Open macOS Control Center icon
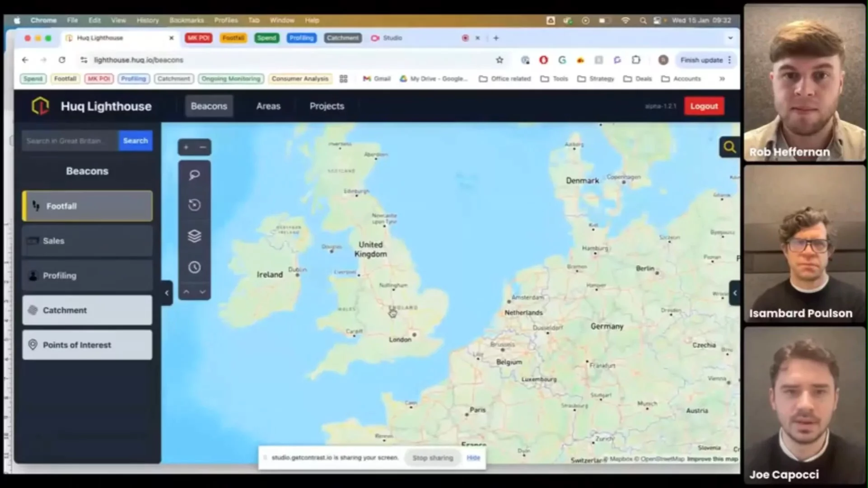 658,20
